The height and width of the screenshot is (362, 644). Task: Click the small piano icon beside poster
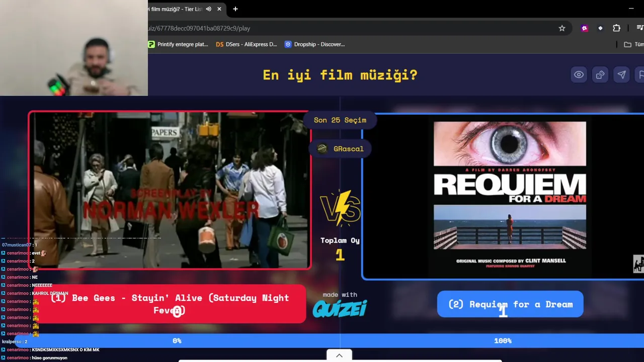tap(638, 264)
